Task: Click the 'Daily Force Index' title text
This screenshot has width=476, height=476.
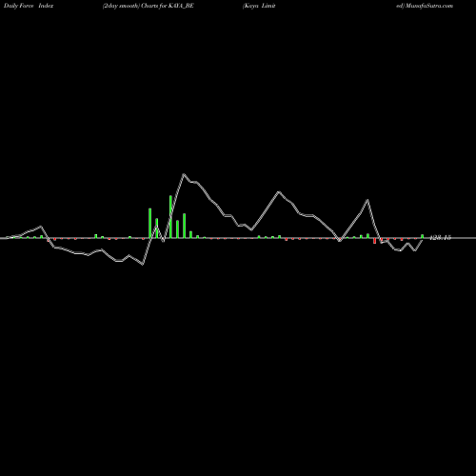Action: pyautogui.click(x=29, y=6)
